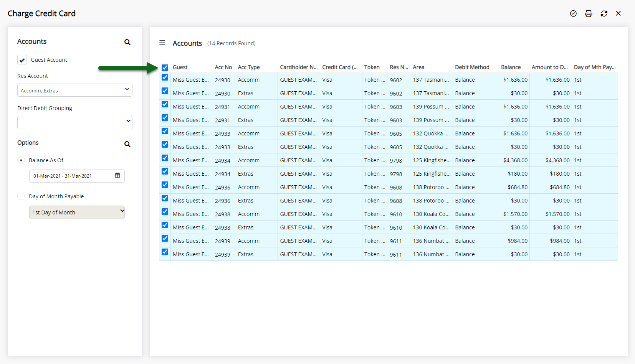Click Res No 9611 in the Extras row
This screenshot has width=635, height=364.
click(396, 254)
